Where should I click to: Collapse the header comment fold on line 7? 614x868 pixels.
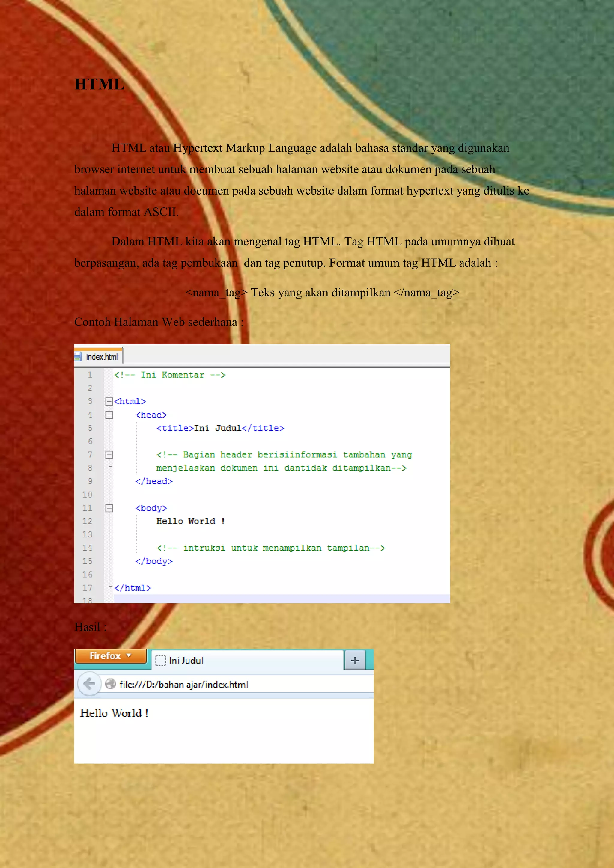click(x=109, y=455)
